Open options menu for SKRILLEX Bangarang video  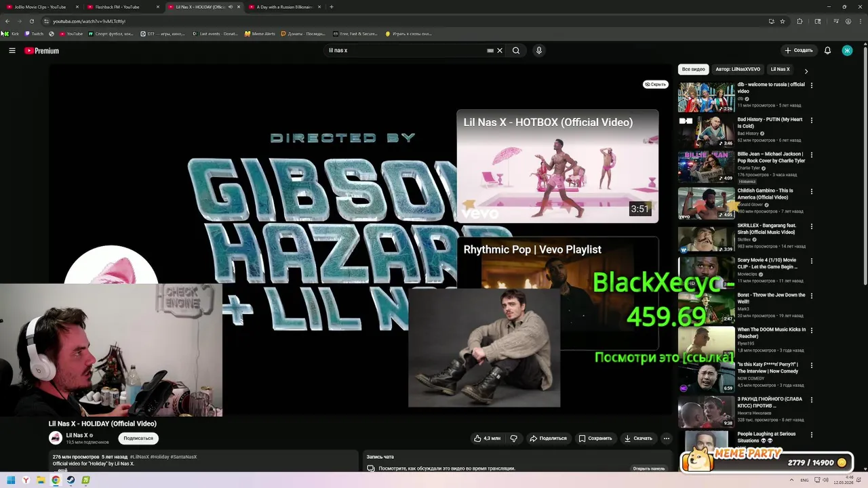click(x=811, y=226)
